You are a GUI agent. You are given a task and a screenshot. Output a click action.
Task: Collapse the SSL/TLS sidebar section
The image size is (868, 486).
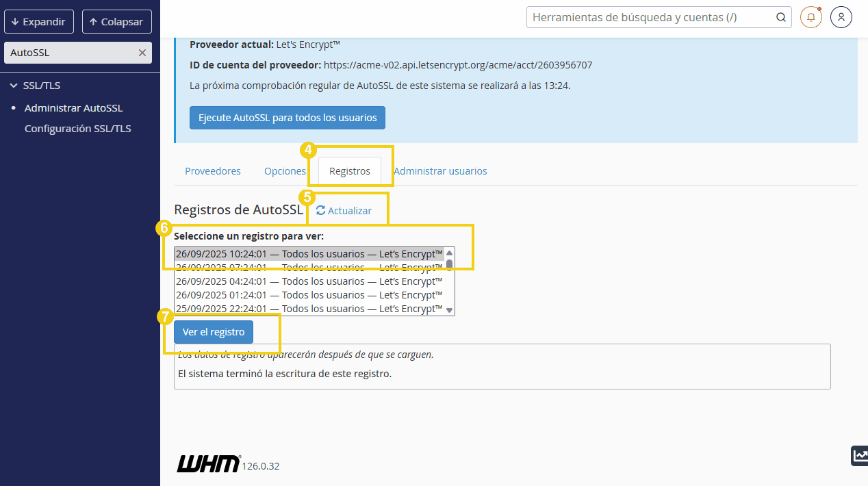click(14, 86)
